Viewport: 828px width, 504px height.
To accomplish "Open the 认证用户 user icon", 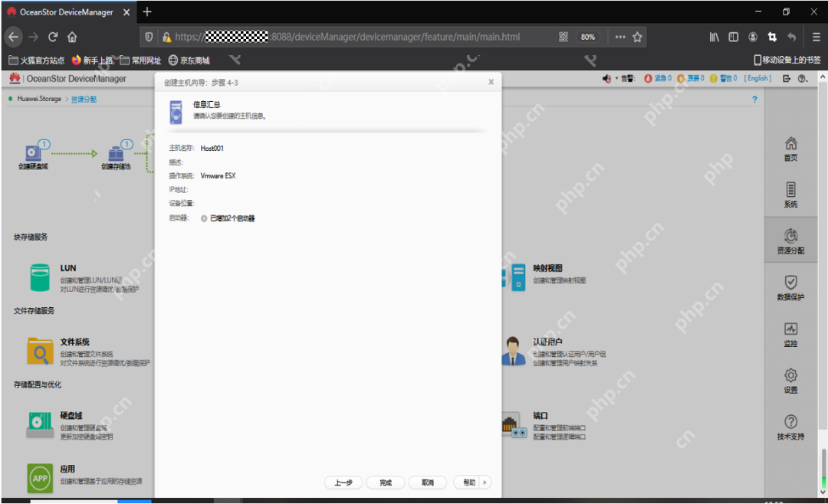I will (514, 350).
